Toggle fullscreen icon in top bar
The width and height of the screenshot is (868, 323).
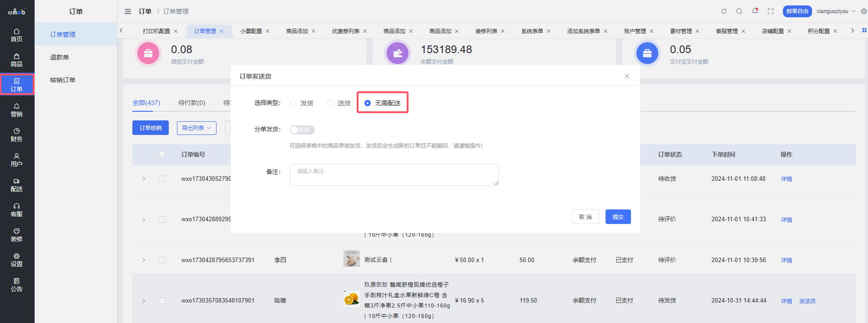tap(771, 11)
